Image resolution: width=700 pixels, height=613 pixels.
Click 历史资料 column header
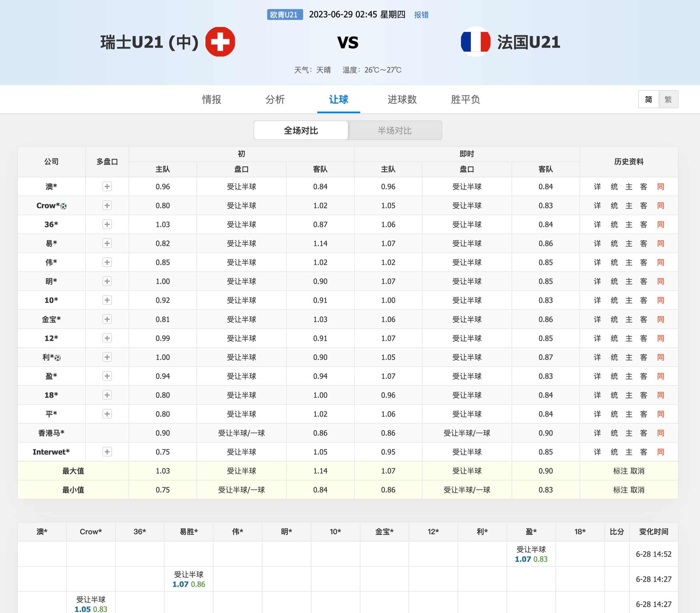point(629,162)
